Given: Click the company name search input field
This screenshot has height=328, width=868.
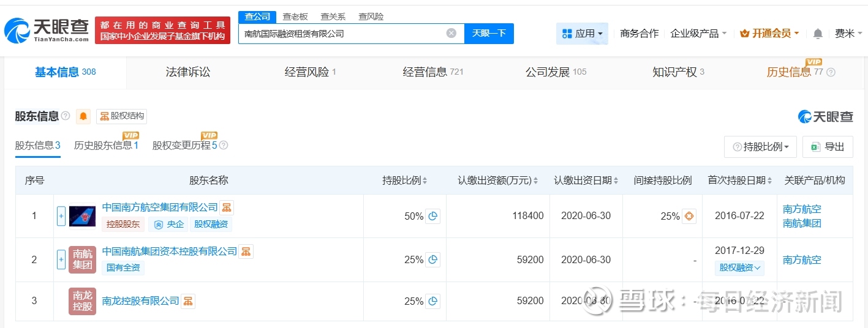Looking at the screenshot, I should (343, 34).
